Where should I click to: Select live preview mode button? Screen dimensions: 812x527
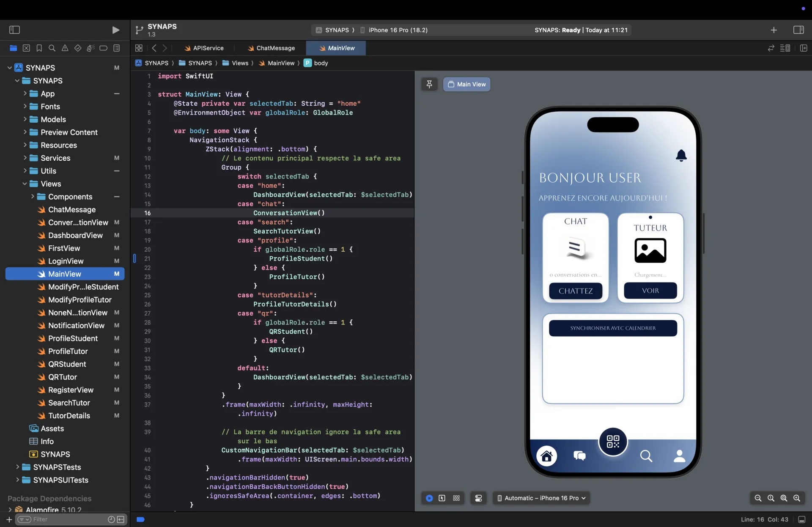429,498
